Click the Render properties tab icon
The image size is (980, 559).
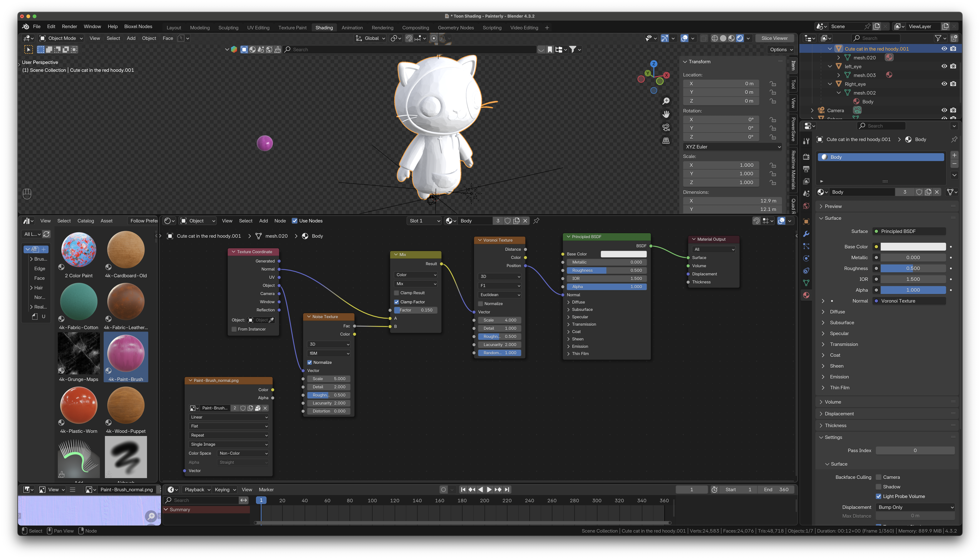806,157
